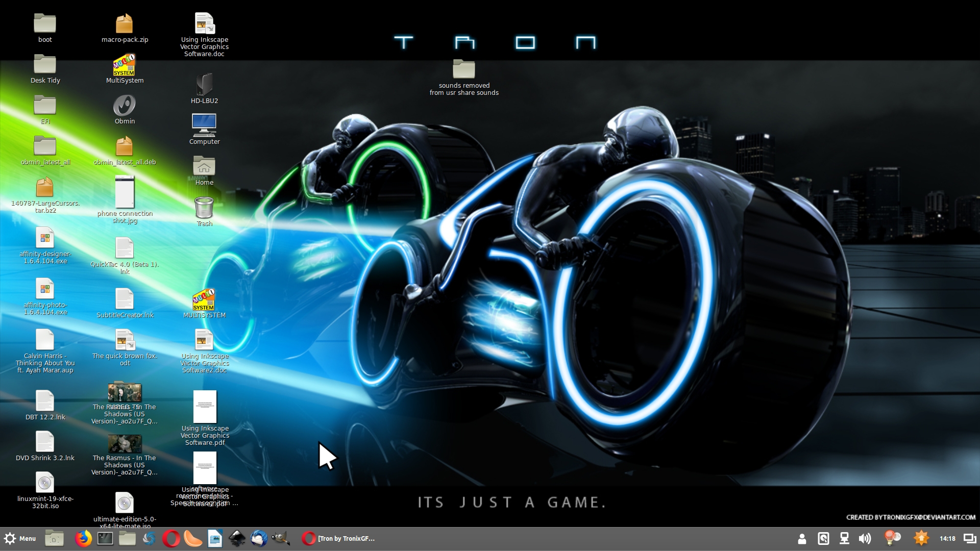Open the update manager tray icon
This screenshot has height=551, width=980.
[921, 538]
